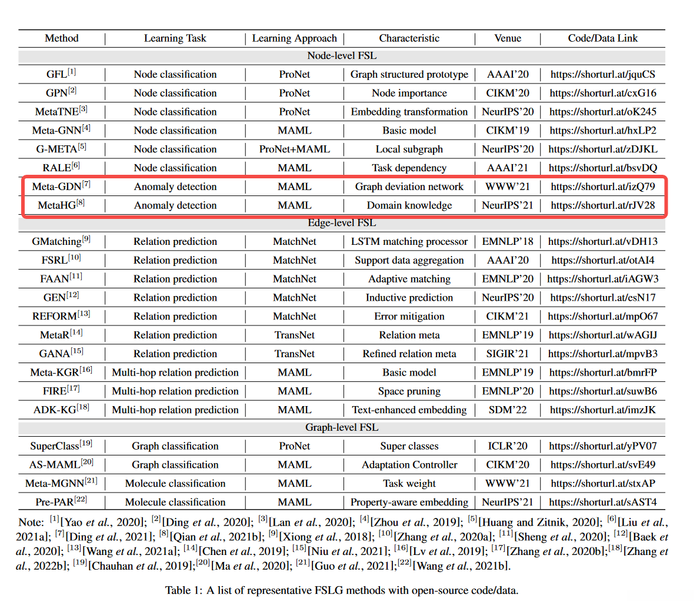Click the Yao et al., 2020 citation
The width and height of the screenshot is (700, 605).
(x=103, y=523)
